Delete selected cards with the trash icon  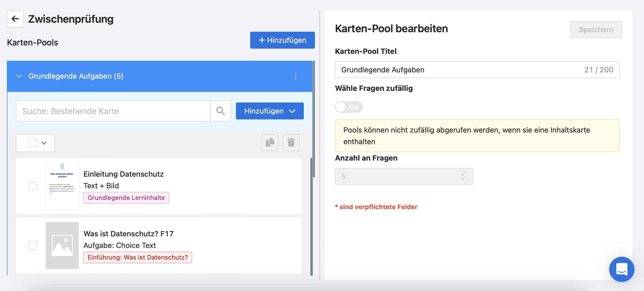tap(291, 143)
